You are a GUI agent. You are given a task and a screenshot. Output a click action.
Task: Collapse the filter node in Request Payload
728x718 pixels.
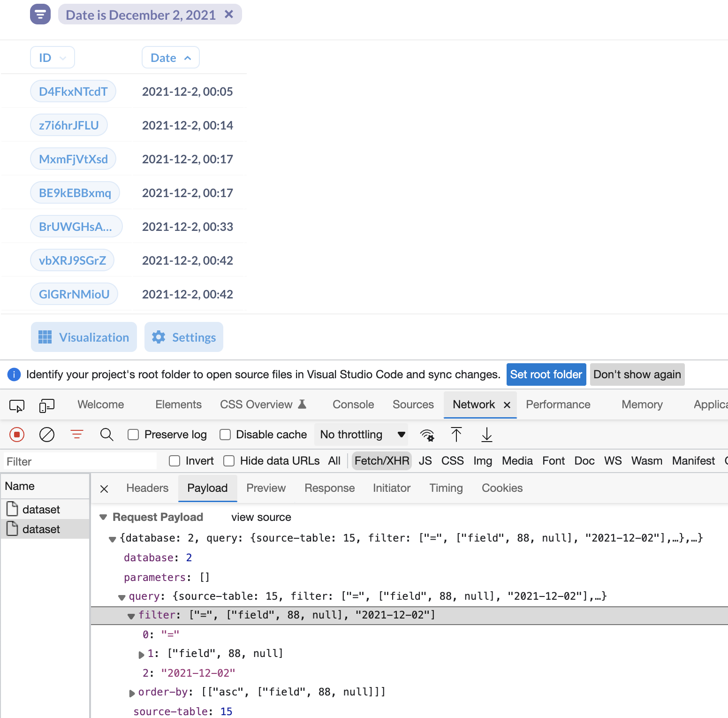[x=131, y=615]
